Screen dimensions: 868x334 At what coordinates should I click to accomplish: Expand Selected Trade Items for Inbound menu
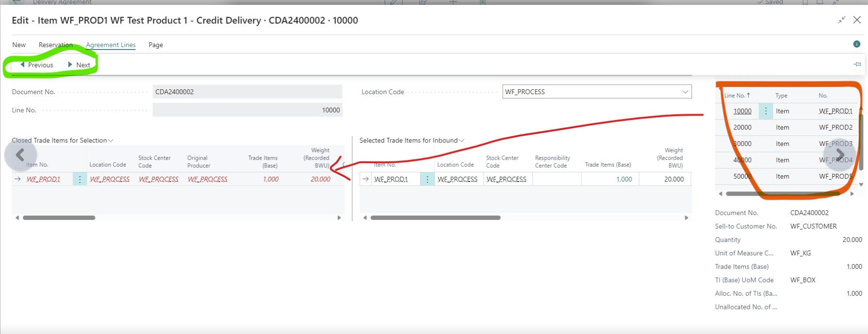(x=462, y=141)
